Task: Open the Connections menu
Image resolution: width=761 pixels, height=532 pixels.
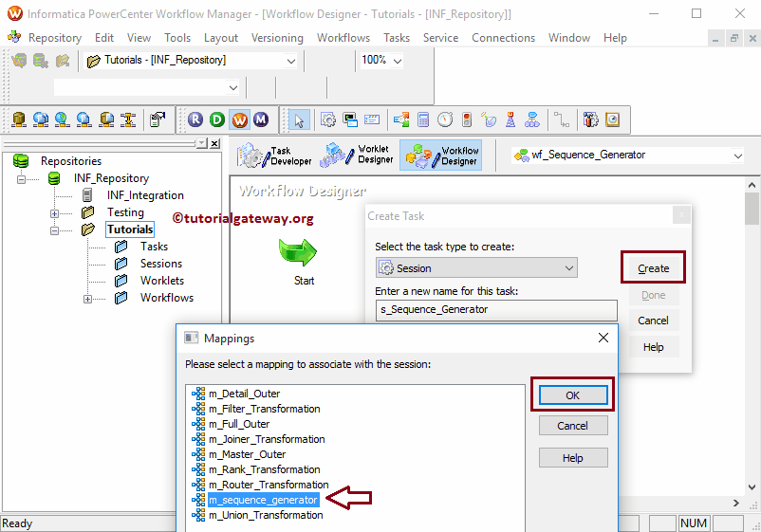Action: click(503, 38)
